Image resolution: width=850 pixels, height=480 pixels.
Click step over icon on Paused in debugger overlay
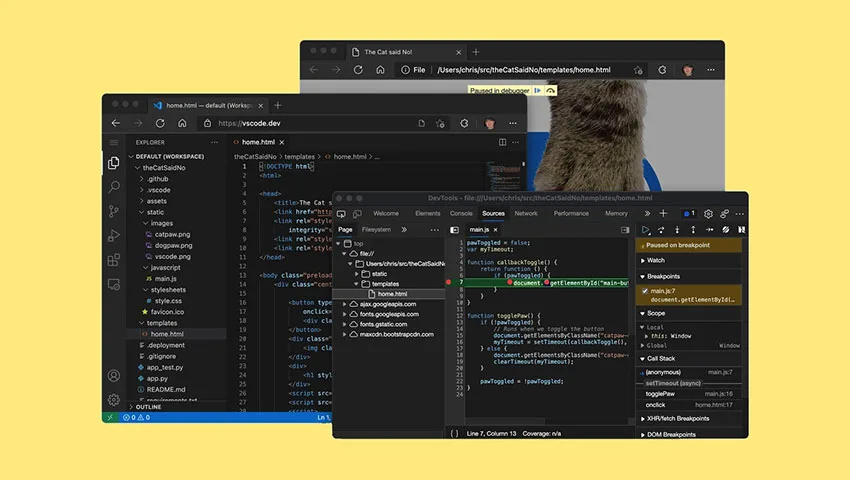coord(550,91)
